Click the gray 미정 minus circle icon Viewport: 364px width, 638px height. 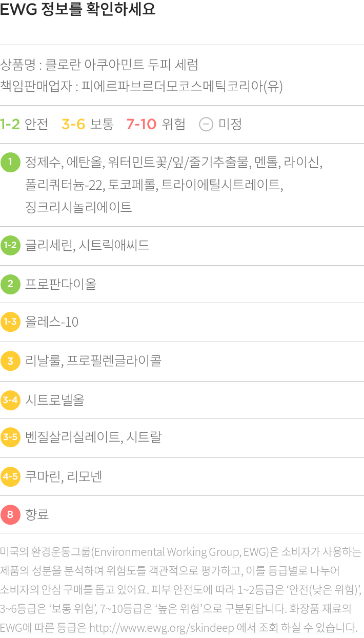click(x=206, y=124)
